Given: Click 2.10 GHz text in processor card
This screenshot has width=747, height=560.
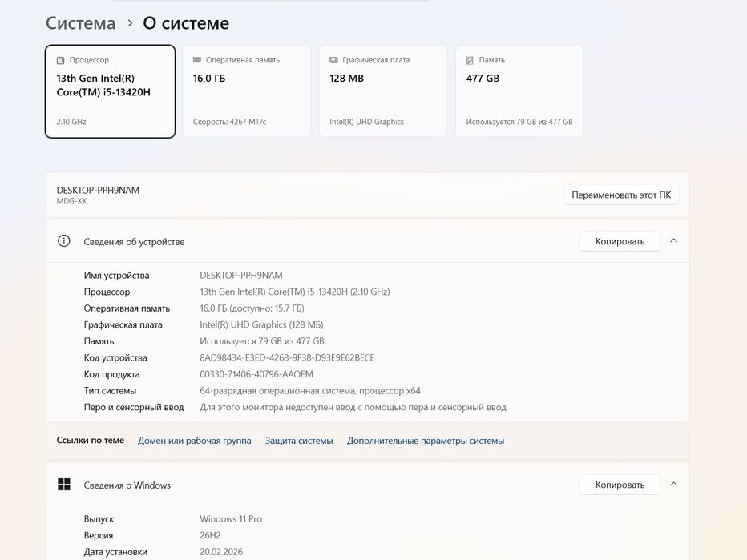Looking at the screenshot, I should pyautogui.click(x=71, y=122).
